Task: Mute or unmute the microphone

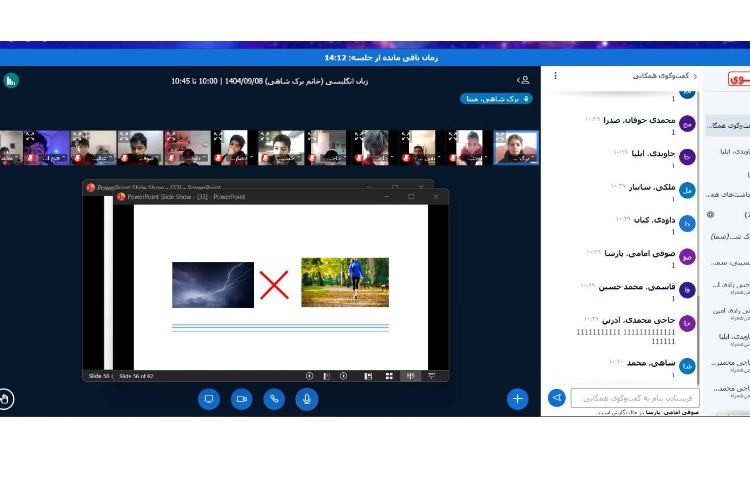Action: tap(307, 399)
